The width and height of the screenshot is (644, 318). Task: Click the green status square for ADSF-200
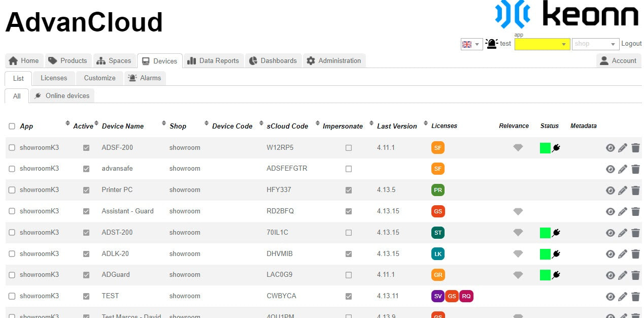click(x=546, y=148)
